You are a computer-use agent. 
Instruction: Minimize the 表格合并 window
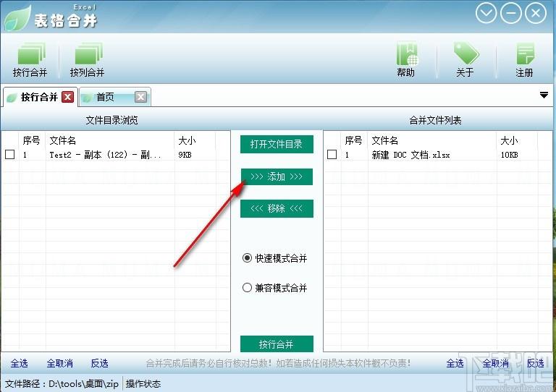tap(510, 13)
